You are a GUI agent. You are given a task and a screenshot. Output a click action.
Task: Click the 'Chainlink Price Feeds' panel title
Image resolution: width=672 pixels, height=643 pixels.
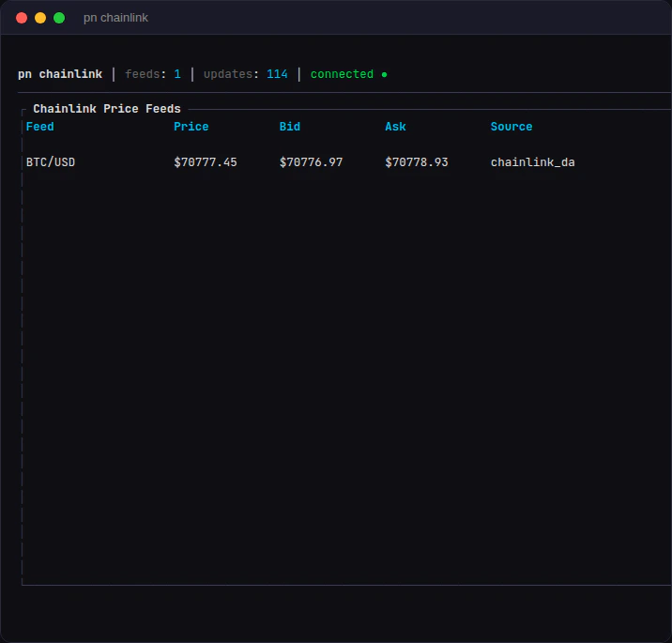pyautogui.click(x=107, y=109)
